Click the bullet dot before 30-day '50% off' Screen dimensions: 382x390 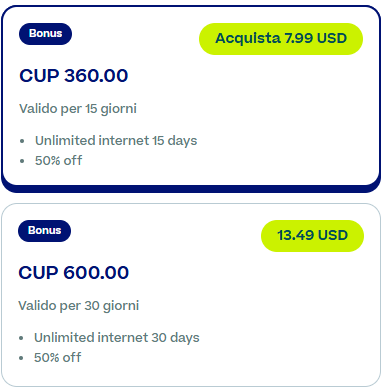[x=21, y=358]
